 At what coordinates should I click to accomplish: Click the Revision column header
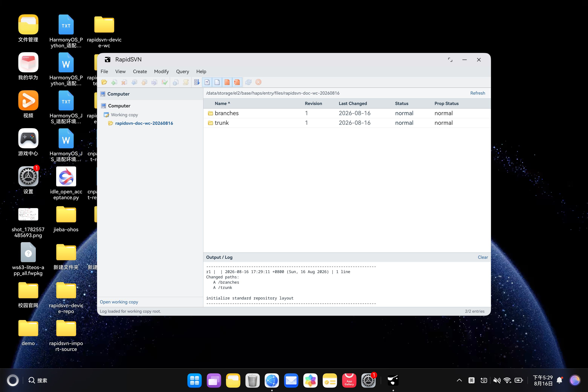pyautogui.click(x=313, y=103)
